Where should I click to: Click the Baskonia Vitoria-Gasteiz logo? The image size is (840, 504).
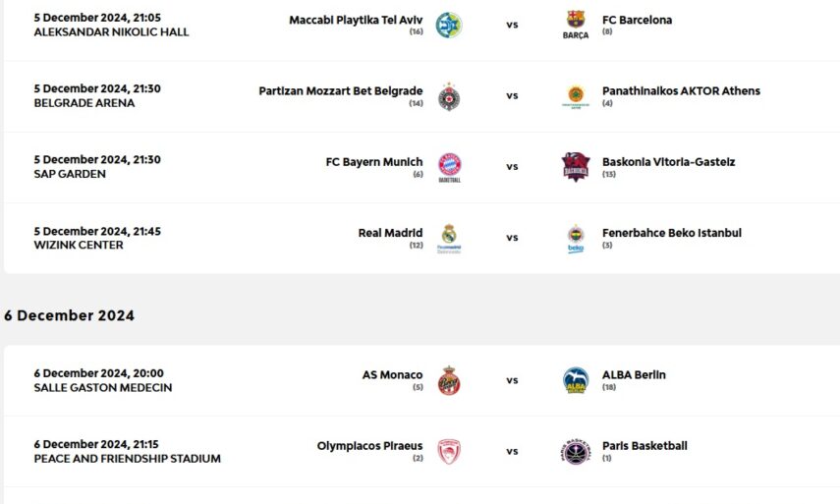pos(576,167)
